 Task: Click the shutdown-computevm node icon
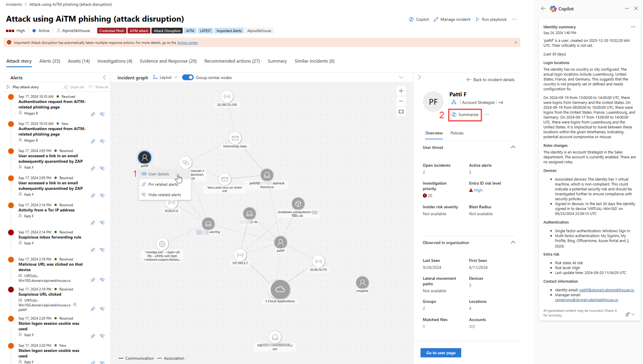pyautogui.click(x=298, y=204)
